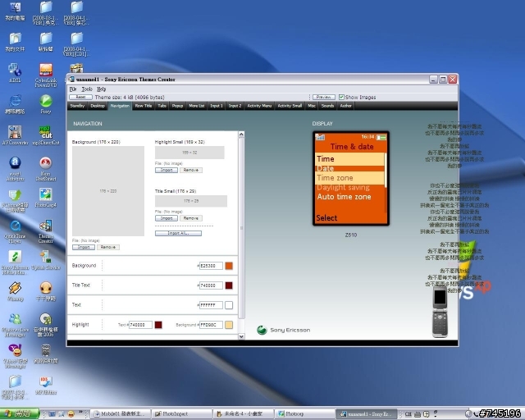Open the File menu
525x420 pixels.
(x=73, y=89)
